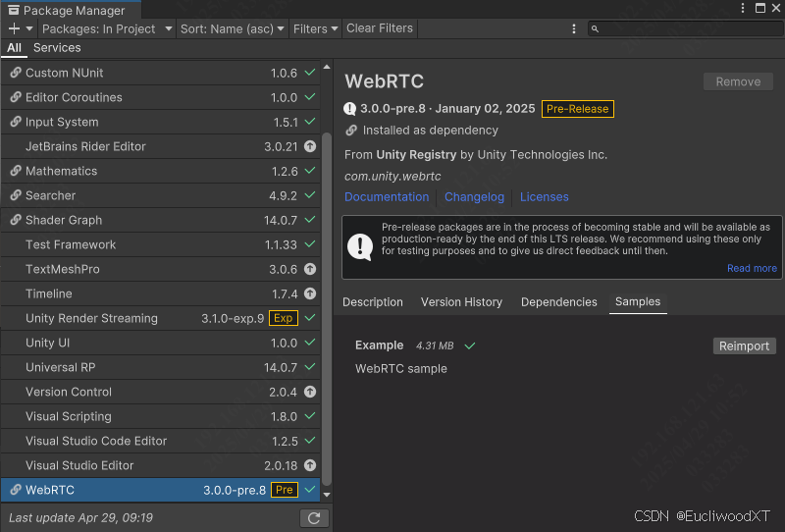
Task: Click the installed checkmark for Custom NUnit
Action: (310, 73)
